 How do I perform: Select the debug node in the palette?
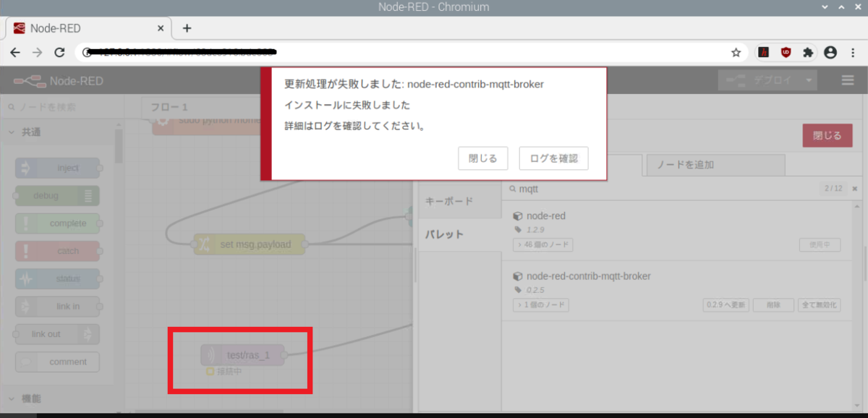tap(56, 195)
